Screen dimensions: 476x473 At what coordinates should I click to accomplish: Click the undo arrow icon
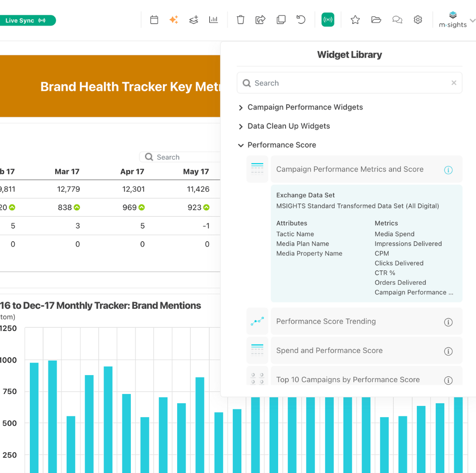point(301,20)
